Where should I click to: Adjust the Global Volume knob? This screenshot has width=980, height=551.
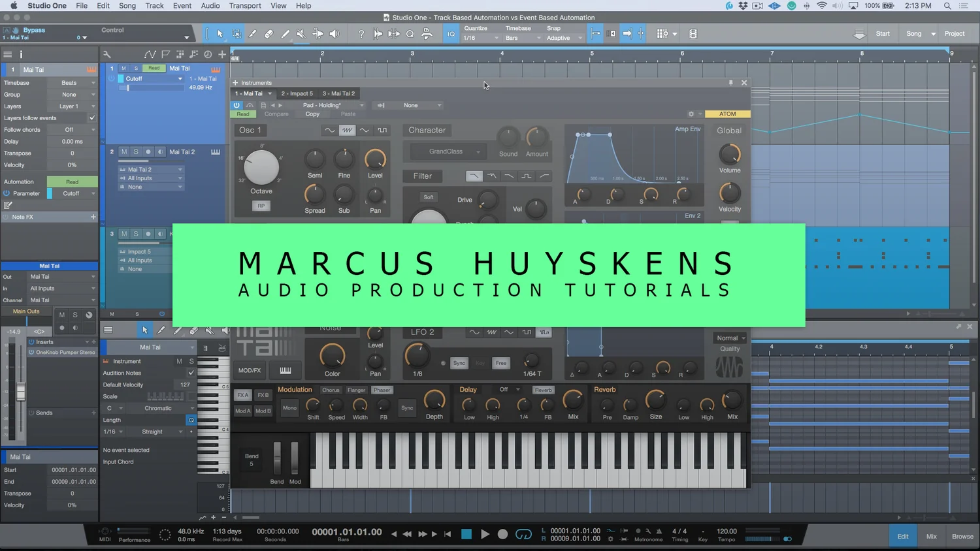click(x=730, y=154)
